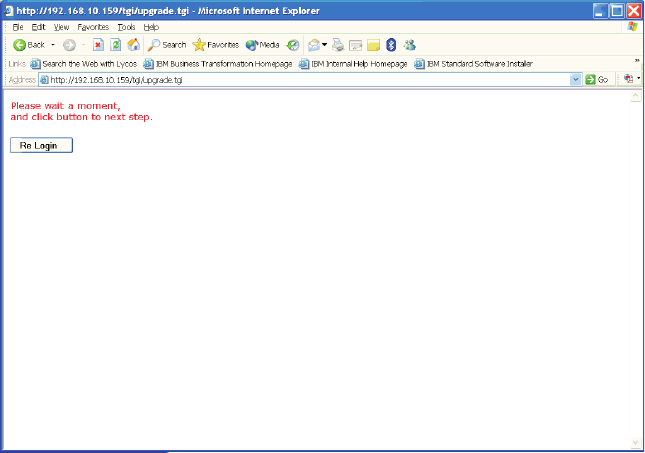Click the page icon in the title bar
Image resolution: width=645 pixels, height=453 pixels.
tap(9, 11)
